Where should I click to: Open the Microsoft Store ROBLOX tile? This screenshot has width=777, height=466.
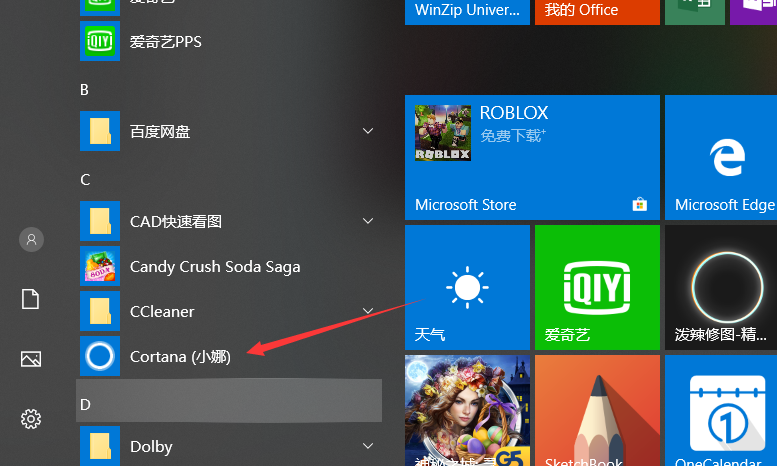point(532,157)
